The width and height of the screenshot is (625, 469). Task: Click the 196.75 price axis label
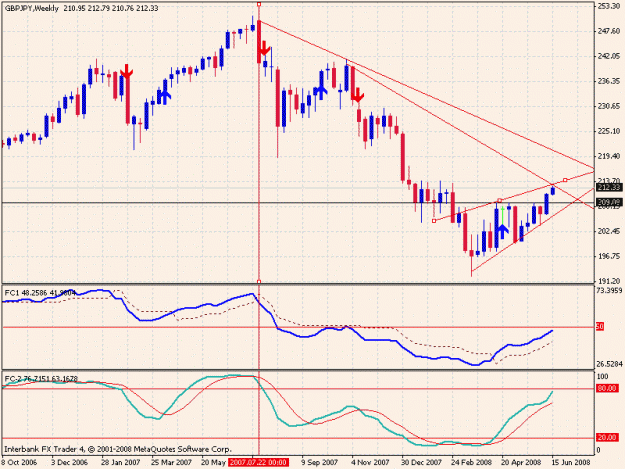[609, 256]
